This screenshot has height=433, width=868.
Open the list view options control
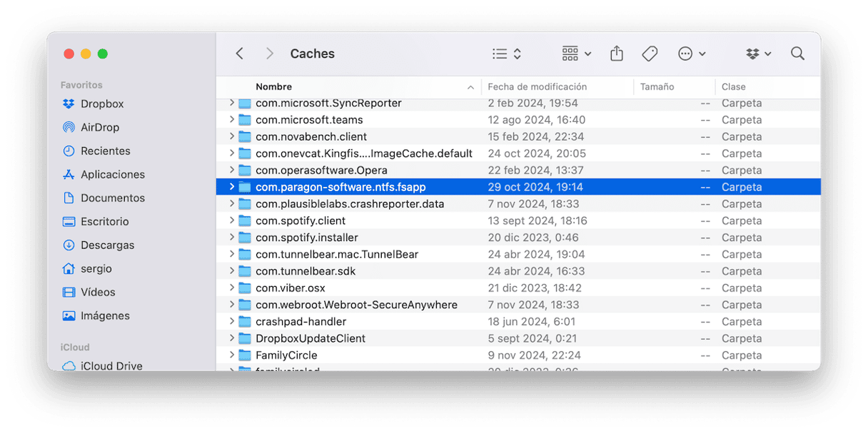507,54
